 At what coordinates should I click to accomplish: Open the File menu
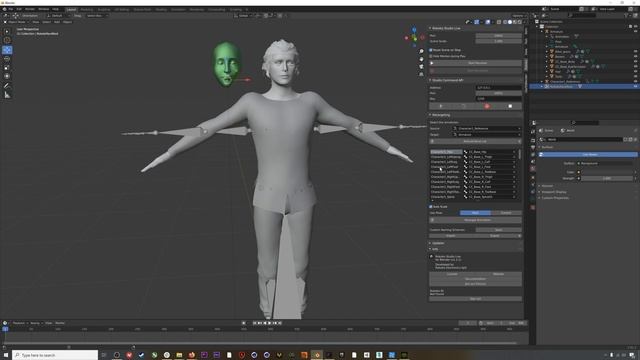[x=10, y=9]
